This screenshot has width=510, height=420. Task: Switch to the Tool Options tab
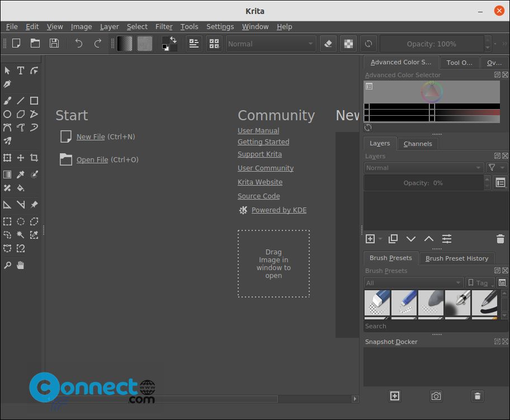[x=459, y=63]
